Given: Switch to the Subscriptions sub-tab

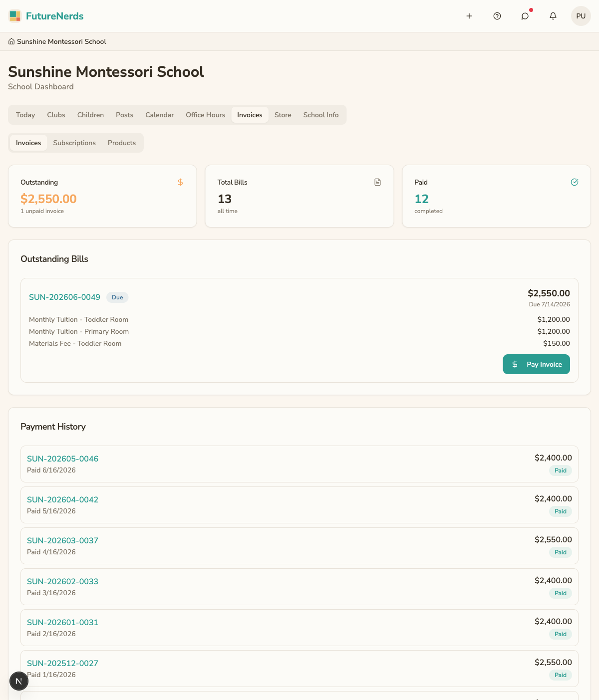Looking at the screenshot, I should pos(74,143).
